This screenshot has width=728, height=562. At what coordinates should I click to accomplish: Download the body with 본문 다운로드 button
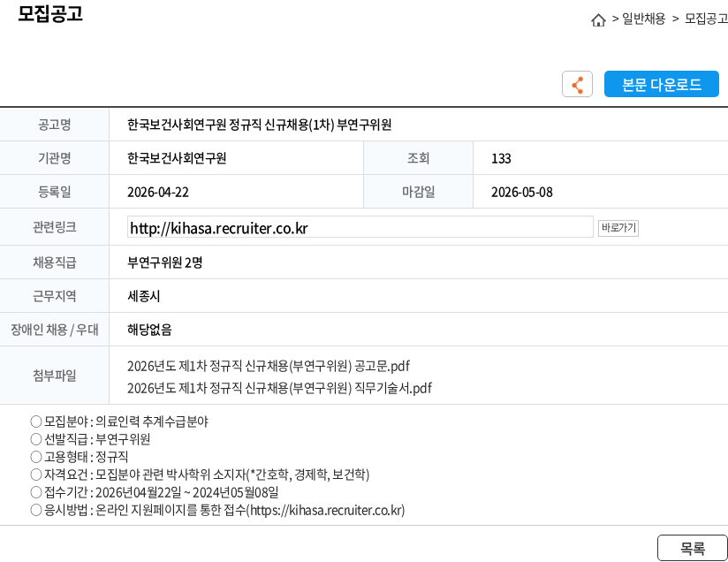pyautogui.click(x=661, y=84)
